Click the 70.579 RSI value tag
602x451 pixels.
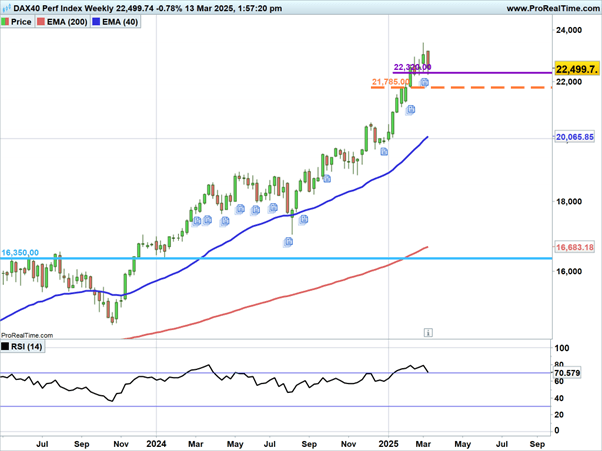tap(567, 373)
